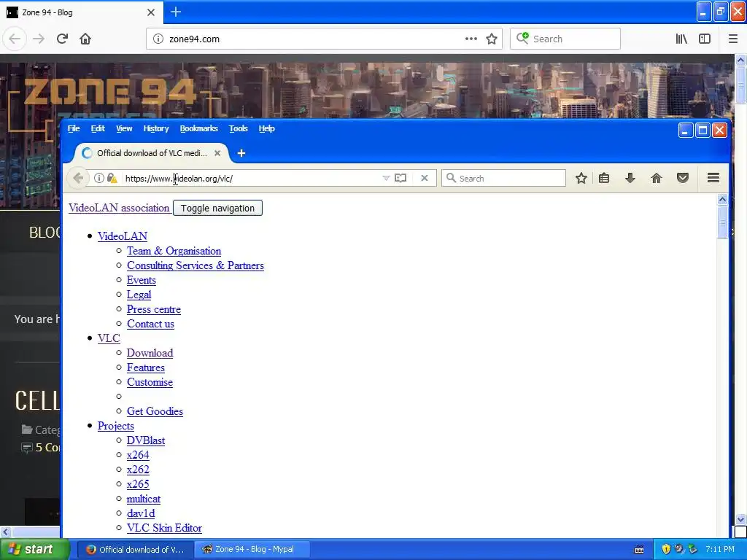Open Library icon in Mypal toolbar
This screenshot has width=747, height=560.
point(681,39)
